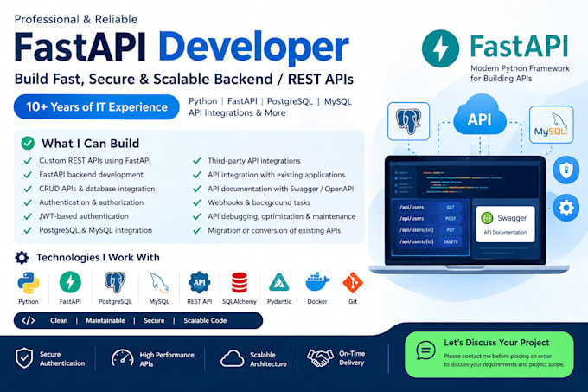The width and height of the screenshot is (588, 392).
Task: Click the API Integrations & More text
Action: 237,112
